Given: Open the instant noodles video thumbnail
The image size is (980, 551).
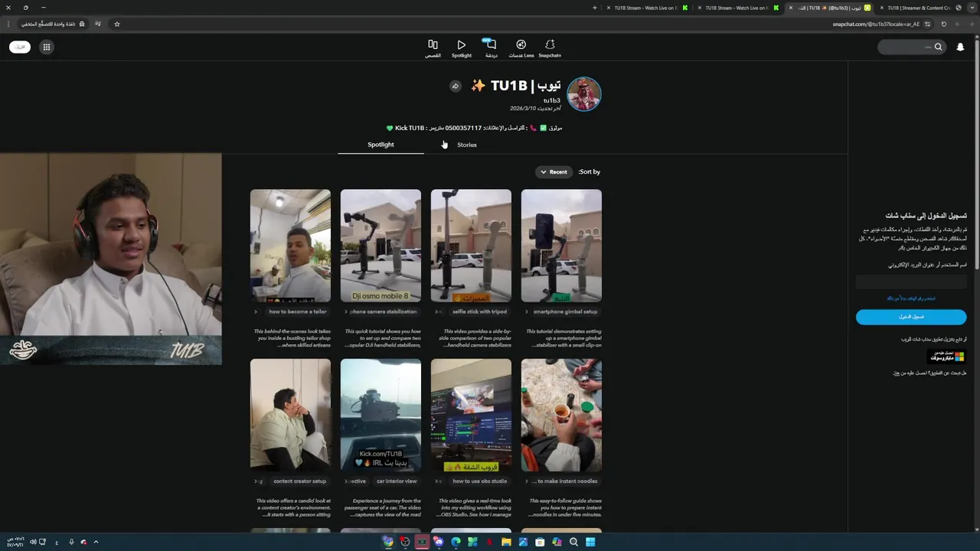Looking at the screenshot, I should coord(561,416).
